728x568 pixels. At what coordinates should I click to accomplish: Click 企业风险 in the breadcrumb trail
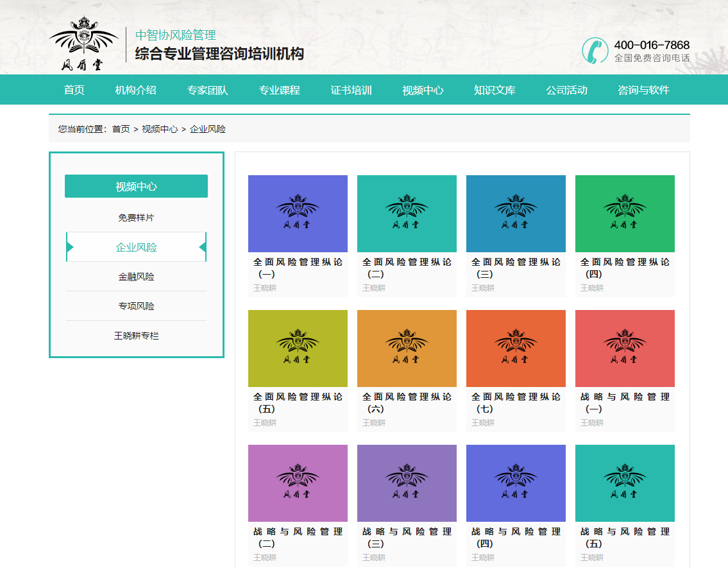tap(208, 129)
